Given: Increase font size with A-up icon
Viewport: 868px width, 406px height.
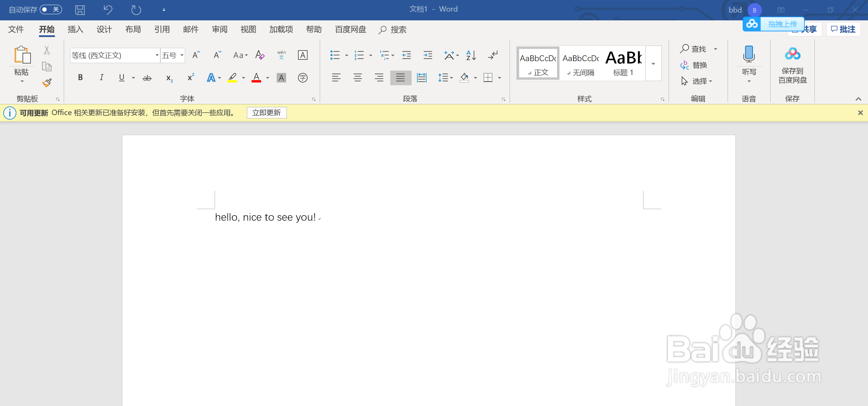Looking at the screenshot, I should coord(196,55).
